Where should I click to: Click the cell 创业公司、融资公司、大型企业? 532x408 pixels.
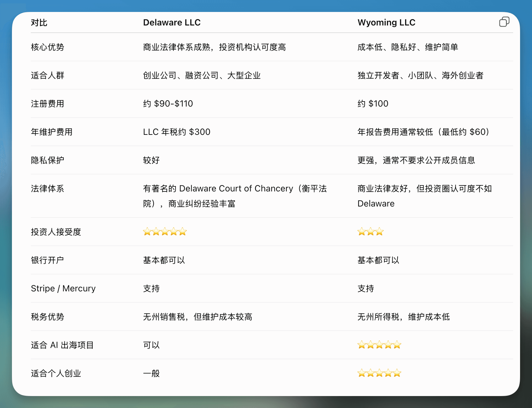[202, 75]
